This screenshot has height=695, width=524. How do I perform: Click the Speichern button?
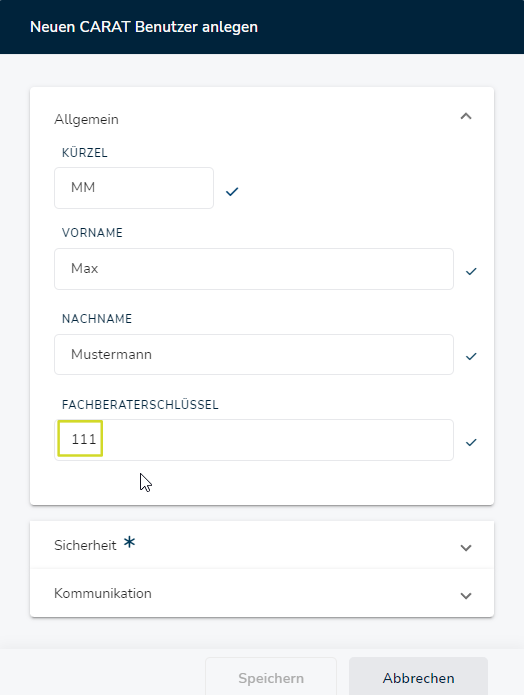[x=271, y=677]
